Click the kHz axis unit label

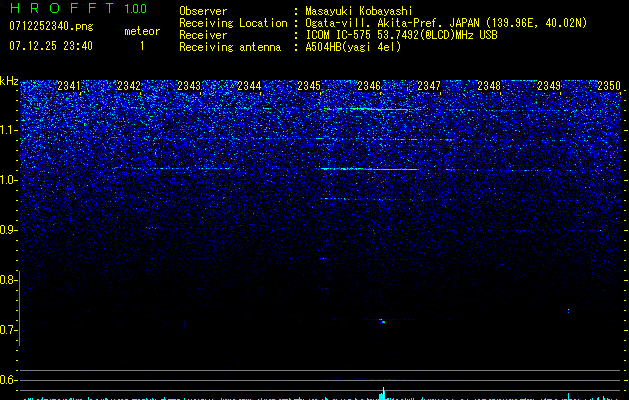(x=9, y=81)
